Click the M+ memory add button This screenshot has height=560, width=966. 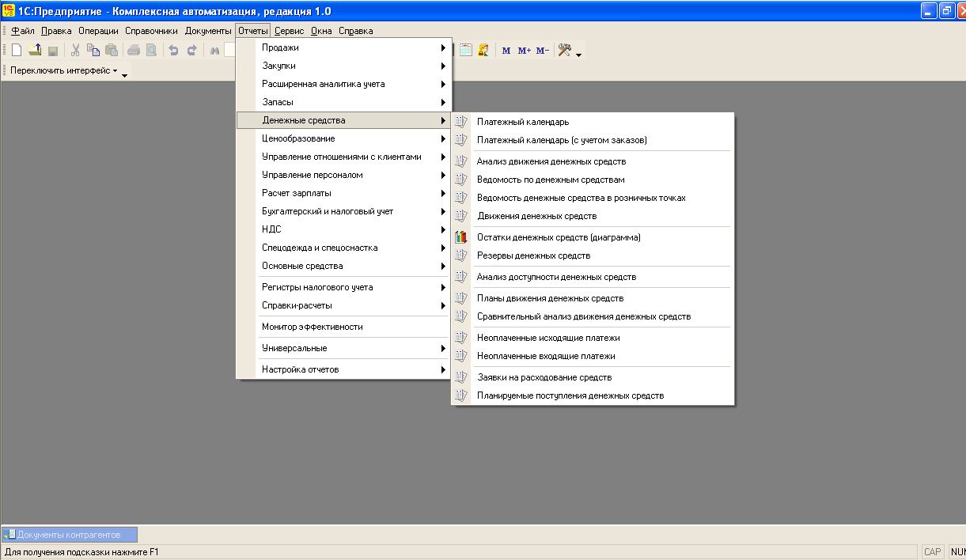(x=525, y=51)
